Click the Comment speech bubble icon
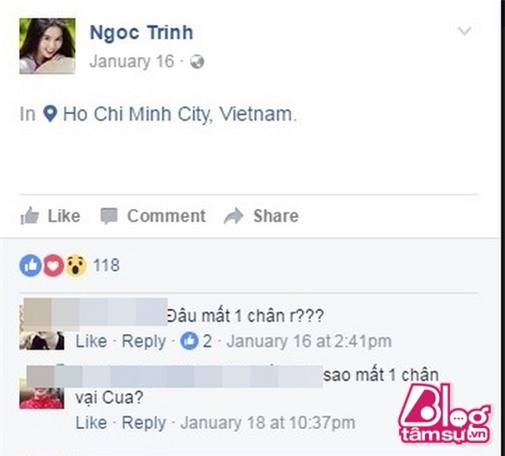This screenshot has height=456, width=505. (109, 216)
